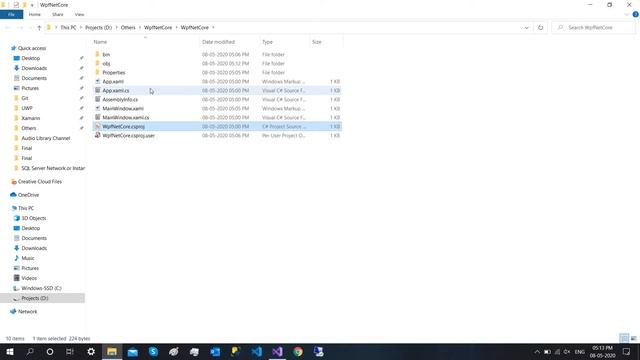Open Windows Start menu
The width and height of the screenshot is (640, 360).
click(10, 351)
